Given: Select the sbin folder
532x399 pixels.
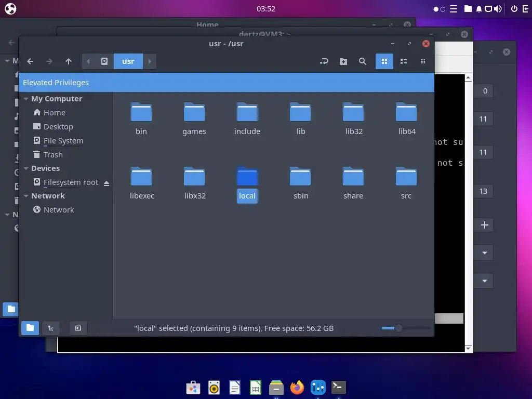Looking at the screenshot, I should pos(301,183).
